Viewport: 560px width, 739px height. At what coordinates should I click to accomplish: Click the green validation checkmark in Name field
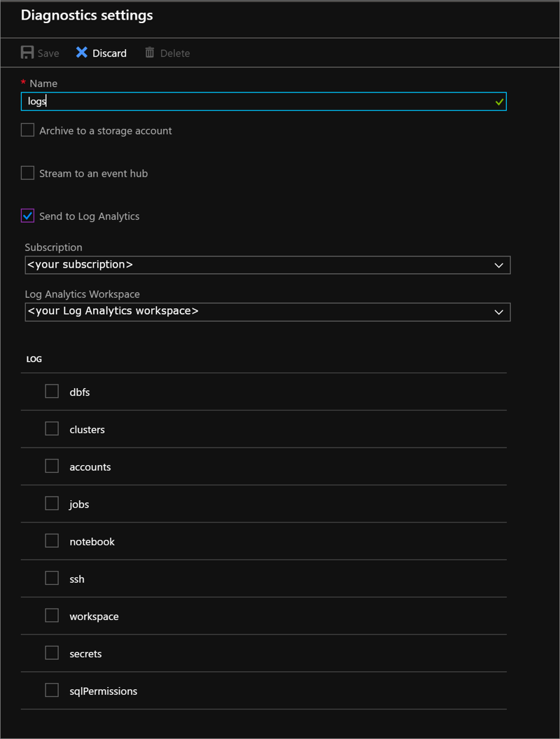498,101
